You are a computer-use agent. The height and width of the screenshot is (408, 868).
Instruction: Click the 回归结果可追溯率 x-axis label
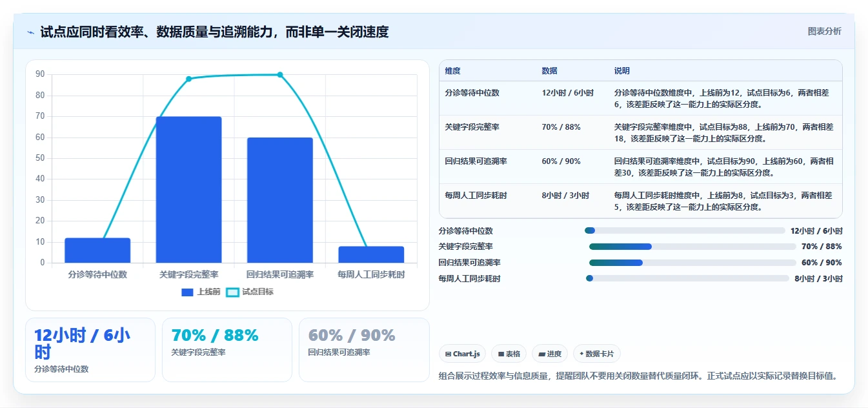(279, 274)
